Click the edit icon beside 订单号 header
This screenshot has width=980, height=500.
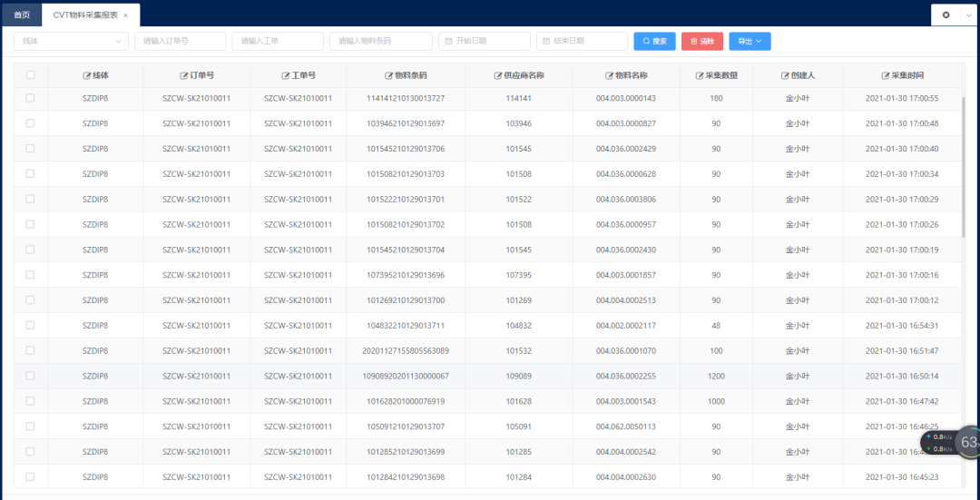pos(184,75)
